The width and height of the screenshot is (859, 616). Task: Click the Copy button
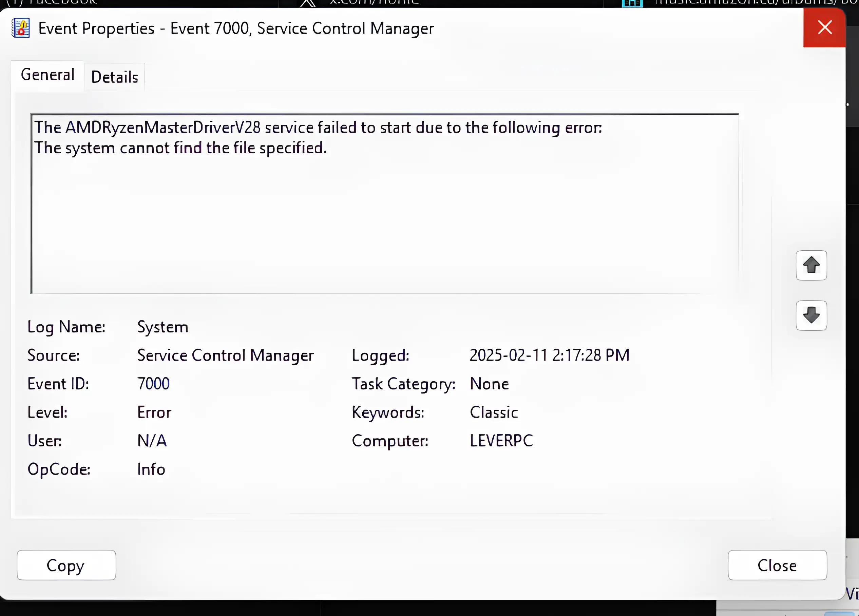coord(66,565)
